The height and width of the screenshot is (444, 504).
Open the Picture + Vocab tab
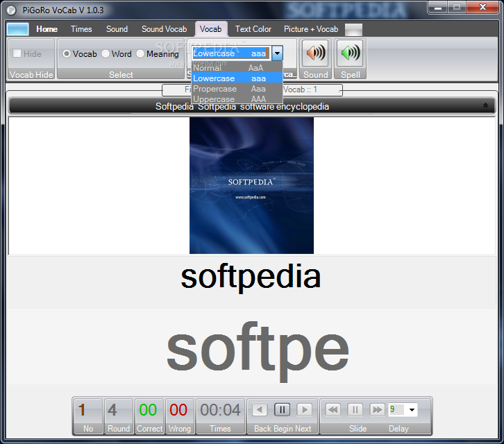[x=311, y=29]
